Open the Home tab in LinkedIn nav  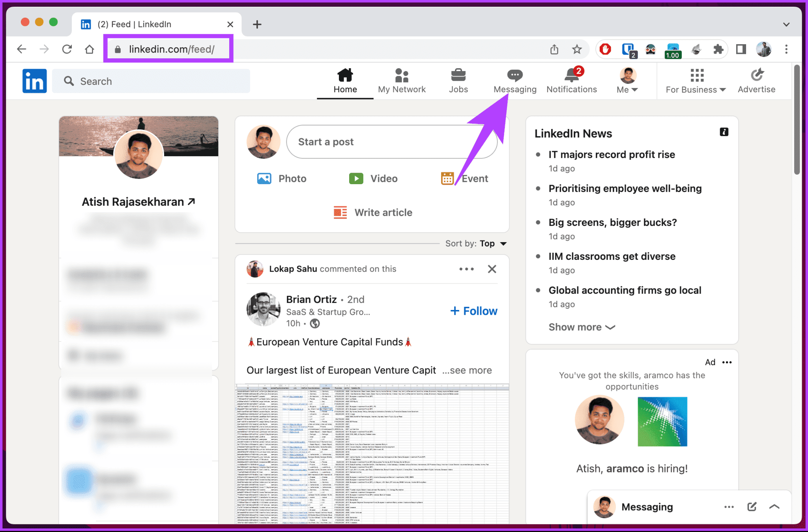pyautogui.click(x=345, y=81)
